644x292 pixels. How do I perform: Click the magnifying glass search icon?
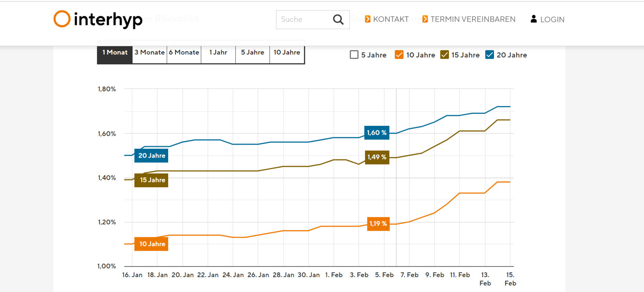[338, 19]
